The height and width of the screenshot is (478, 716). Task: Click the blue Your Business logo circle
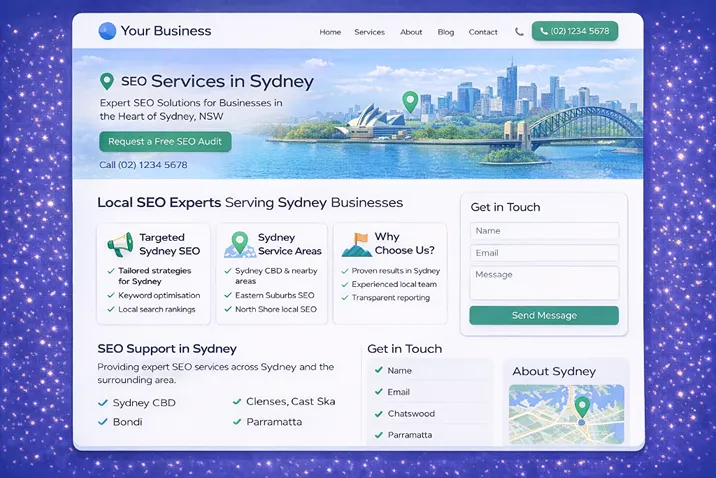tap(107, 31)
